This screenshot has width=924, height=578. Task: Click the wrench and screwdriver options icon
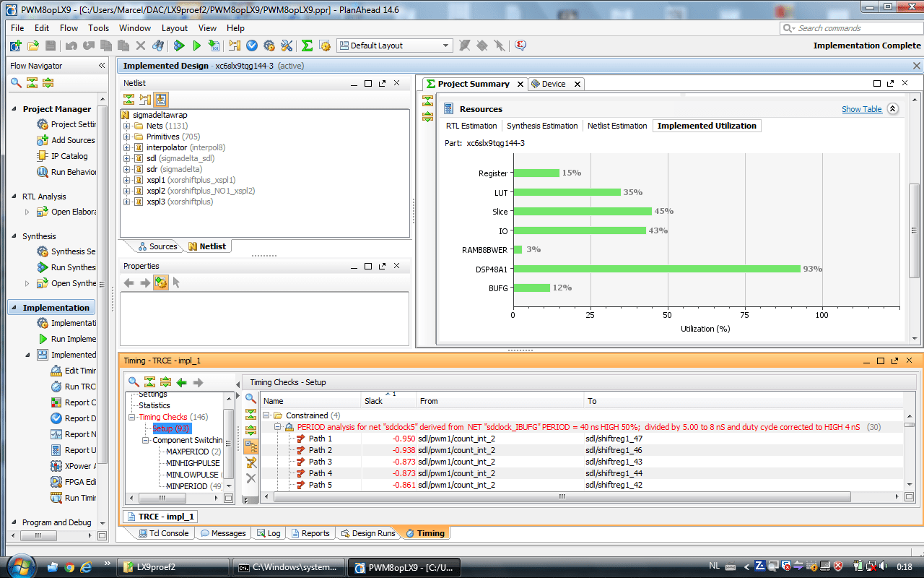tap(287, 46)
